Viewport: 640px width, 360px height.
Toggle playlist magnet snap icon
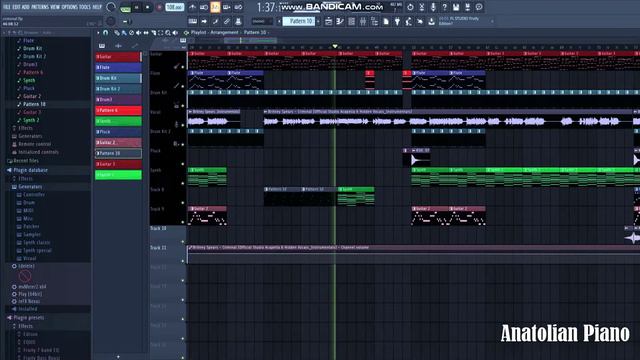[106, 33]
